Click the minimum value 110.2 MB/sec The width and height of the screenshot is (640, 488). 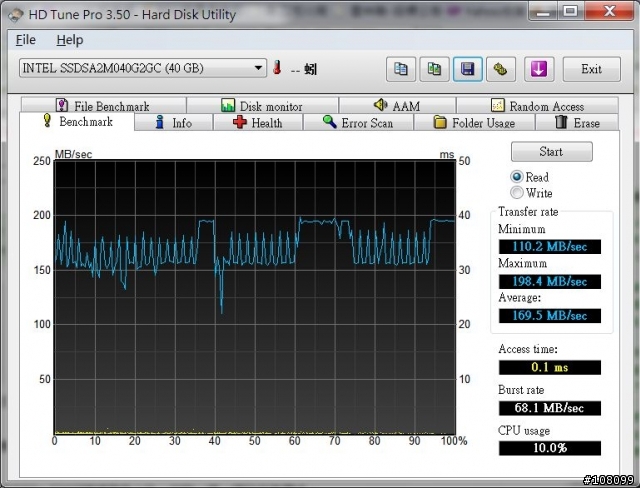[550, 246]
